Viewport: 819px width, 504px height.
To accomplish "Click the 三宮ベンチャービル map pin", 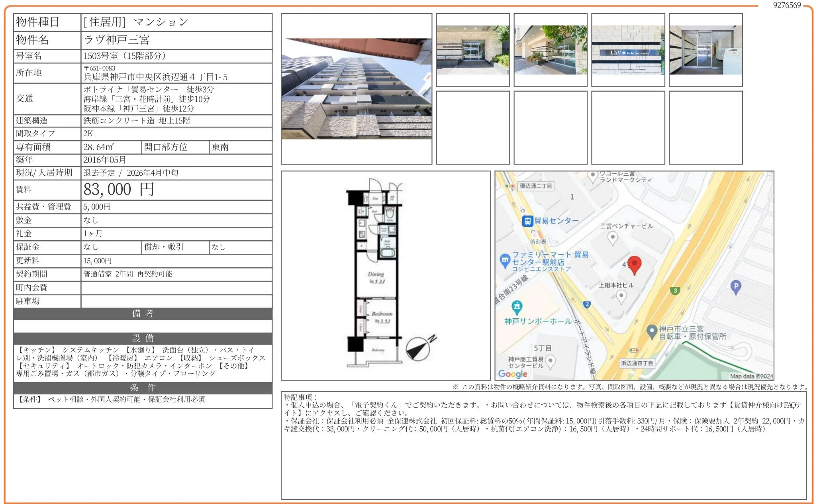I will (x=613, y=238).
